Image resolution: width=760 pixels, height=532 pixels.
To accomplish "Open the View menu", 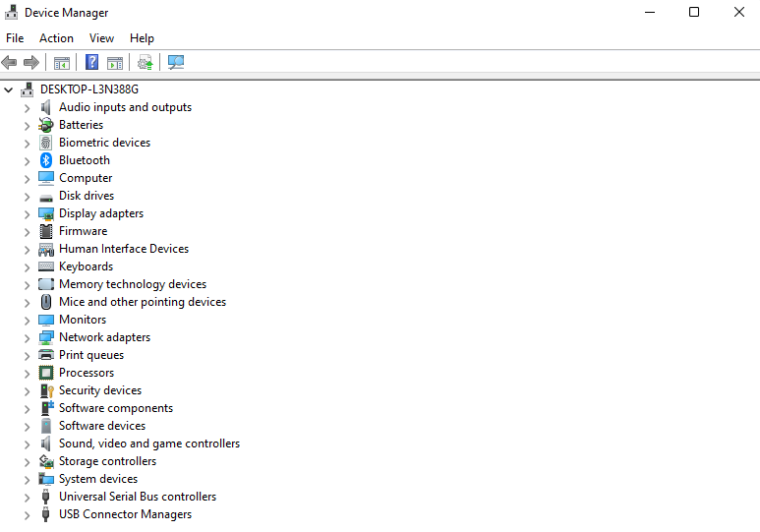I will [102, 38].
